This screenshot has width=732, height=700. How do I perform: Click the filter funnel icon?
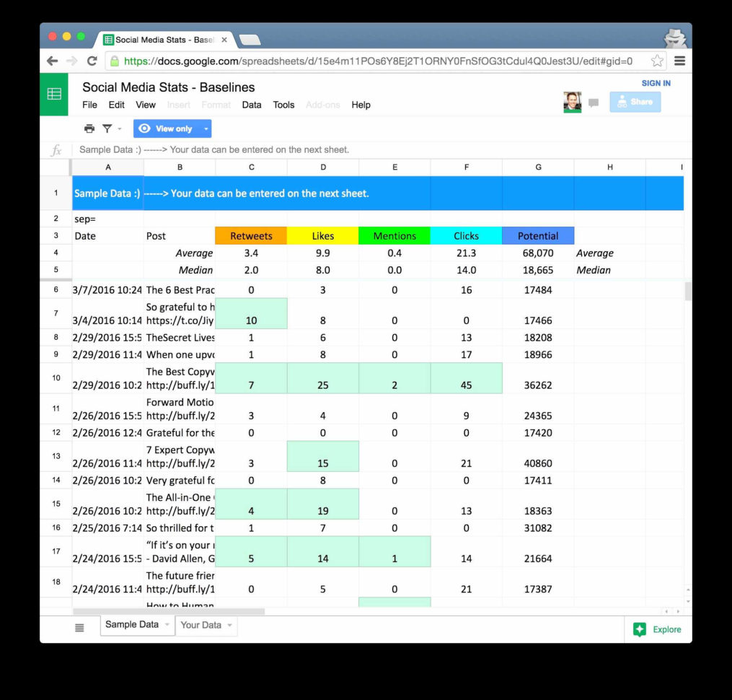[x=107, y=128]
